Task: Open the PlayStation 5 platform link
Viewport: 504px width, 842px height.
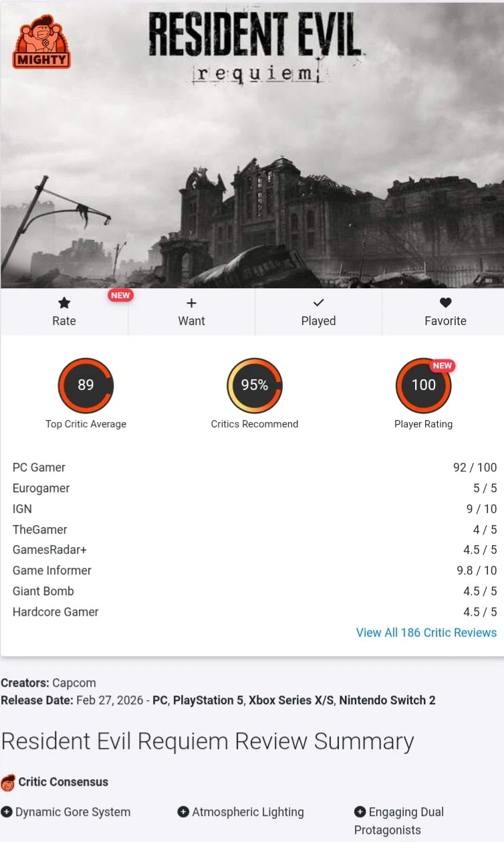Action: (x=208, y=700)
